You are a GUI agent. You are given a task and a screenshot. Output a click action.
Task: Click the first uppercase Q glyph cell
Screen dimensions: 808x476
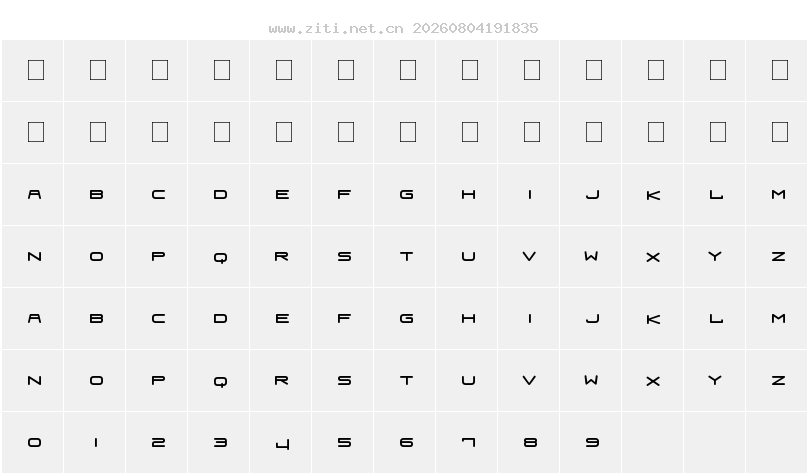coord(219,257)
